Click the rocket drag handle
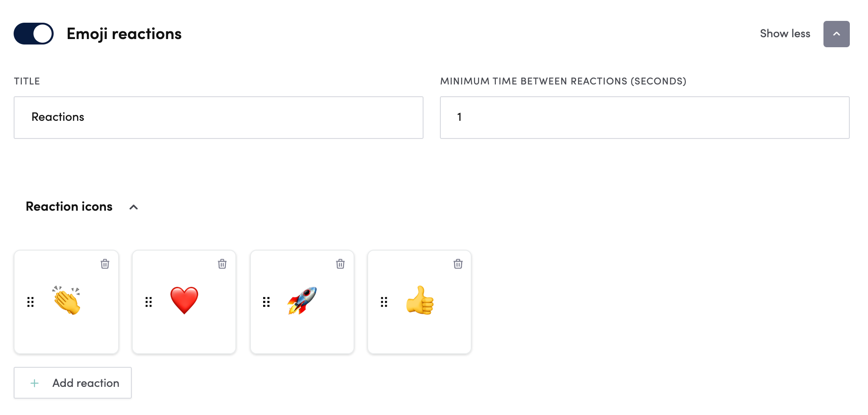Screen dimensions: 868x415 click(266, 302)
